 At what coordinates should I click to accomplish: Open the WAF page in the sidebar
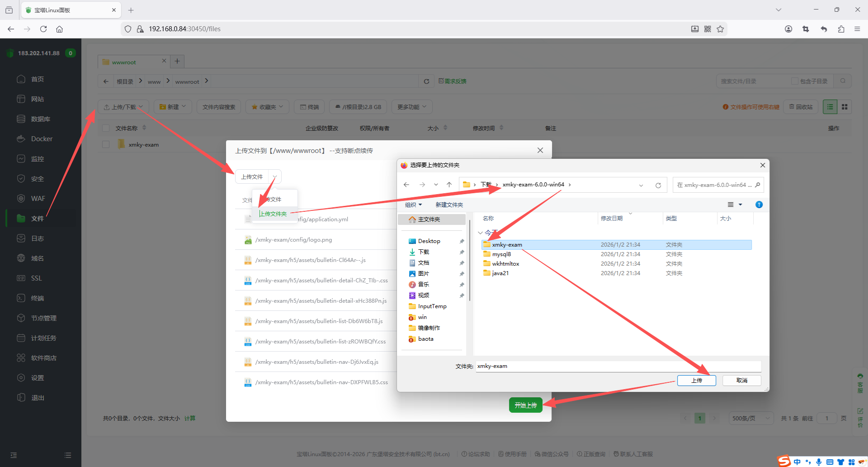tap(38, 199)
